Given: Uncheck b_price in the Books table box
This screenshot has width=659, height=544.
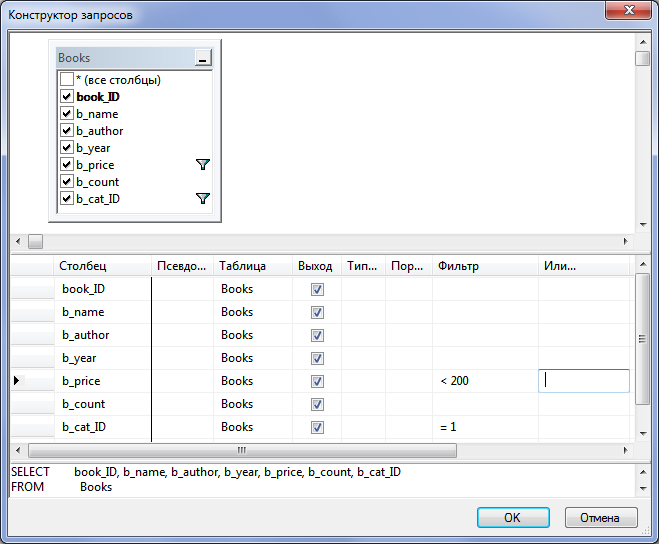Looking at the screenshot, I should click(67, 164).
